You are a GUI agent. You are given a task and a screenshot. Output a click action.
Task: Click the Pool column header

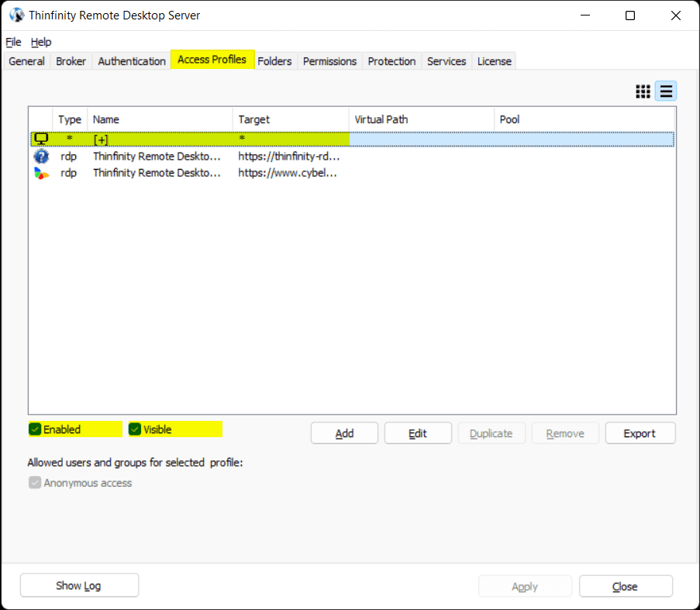pyautogui.click(x=584, y=119)
